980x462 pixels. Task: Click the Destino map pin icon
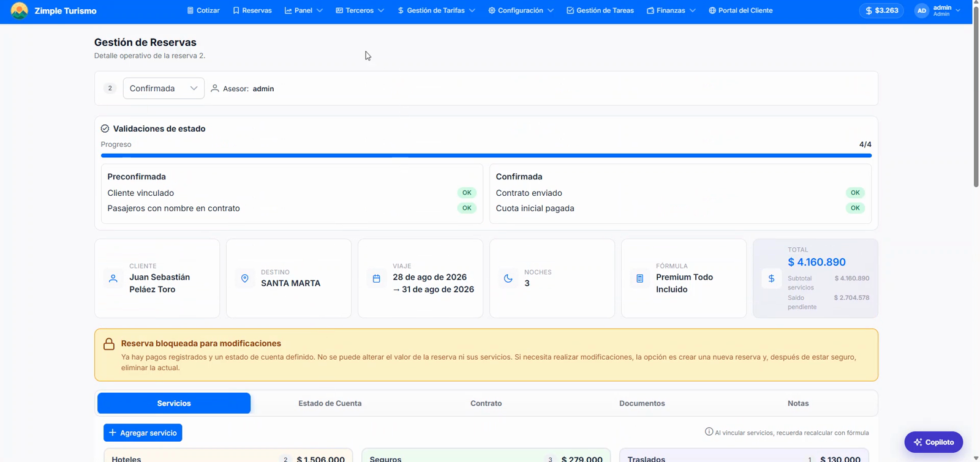[244, 278]
